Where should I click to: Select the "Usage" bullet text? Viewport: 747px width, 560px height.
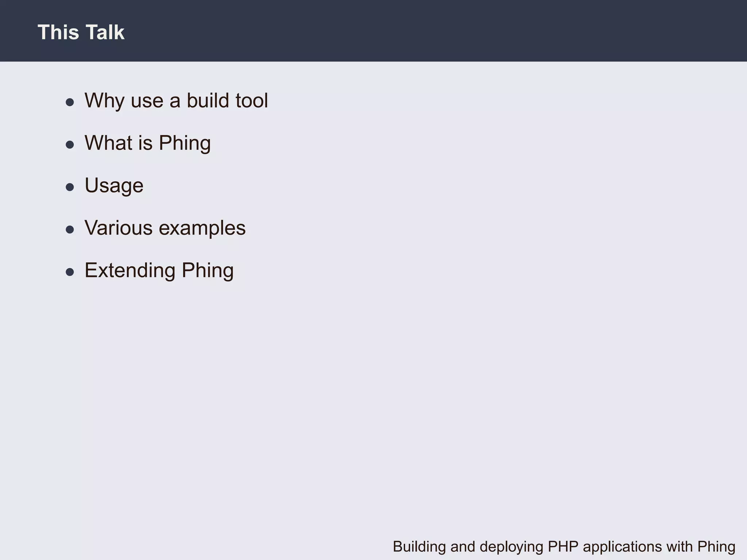[x=114, y=185]
